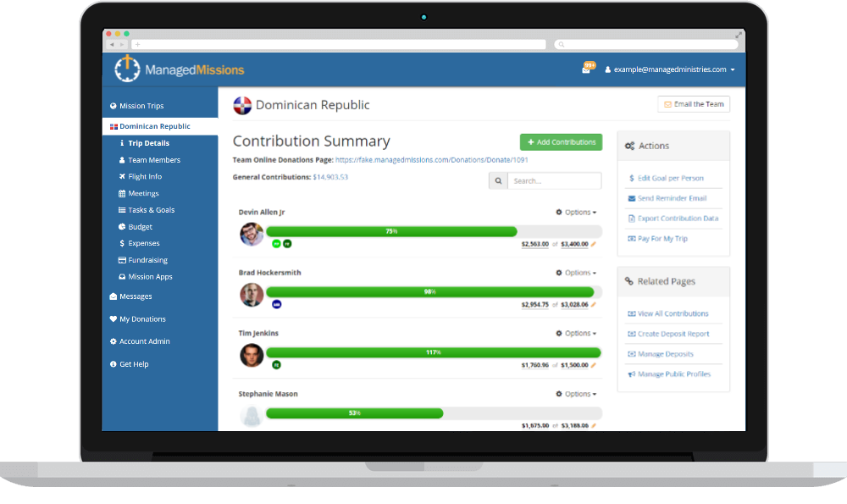Click Tim Jenkins' 117% progress bar

point(434,352)
